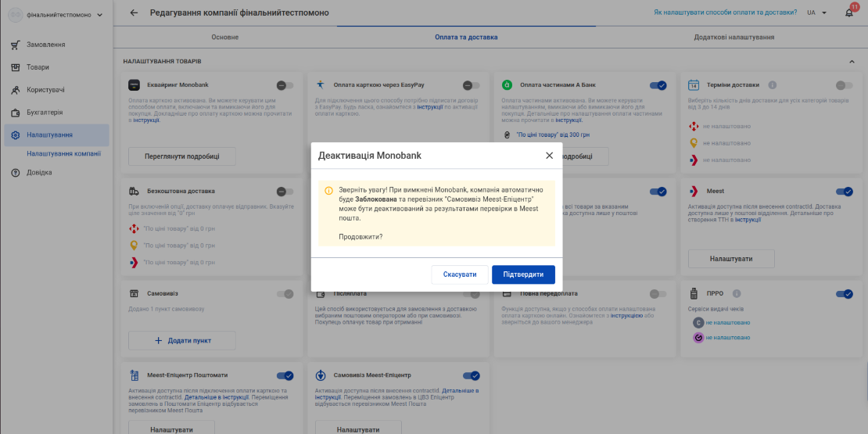Toggle the Оплата частинами А Банк switch

(658, 85)
